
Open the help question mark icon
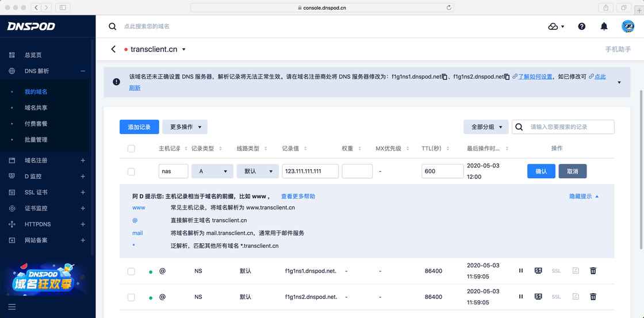pos(582,26)
